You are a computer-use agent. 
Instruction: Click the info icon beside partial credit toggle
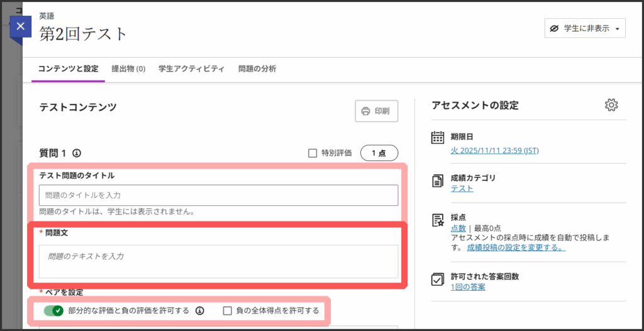pyautogui.click(x=200, y=310)
